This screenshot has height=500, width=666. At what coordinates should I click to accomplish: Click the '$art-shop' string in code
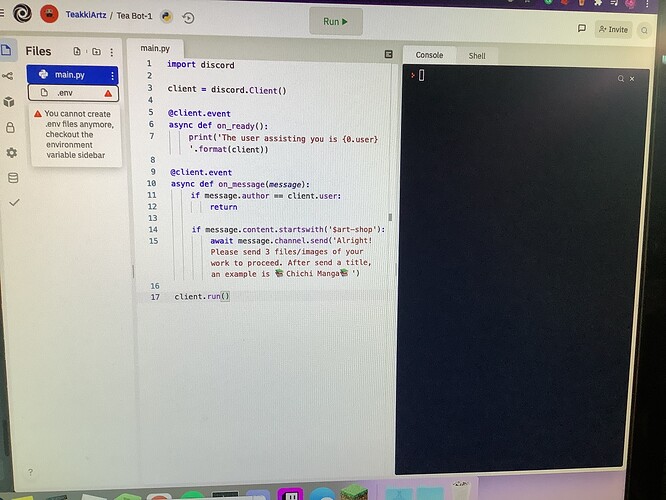353,229
